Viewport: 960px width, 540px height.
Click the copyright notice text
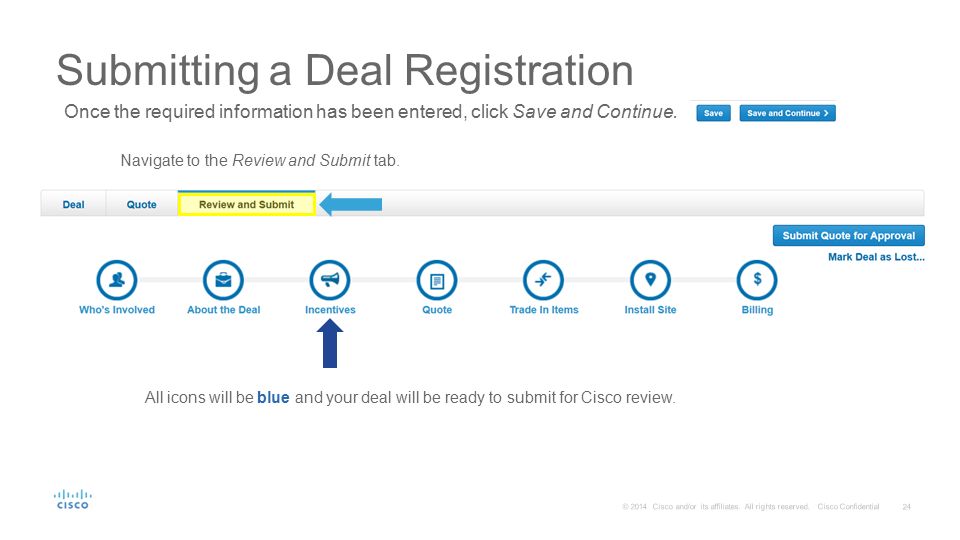751,507
